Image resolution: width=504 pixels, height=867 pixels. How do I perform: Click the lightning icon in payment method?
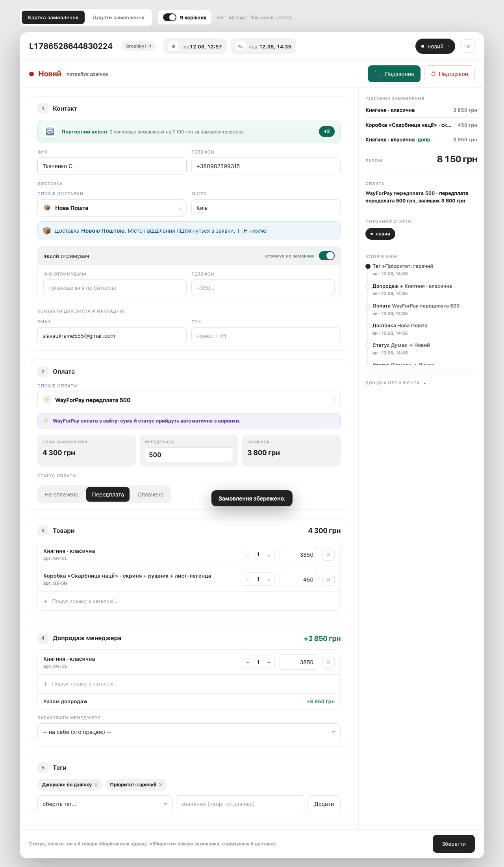(x=47, y=400)
